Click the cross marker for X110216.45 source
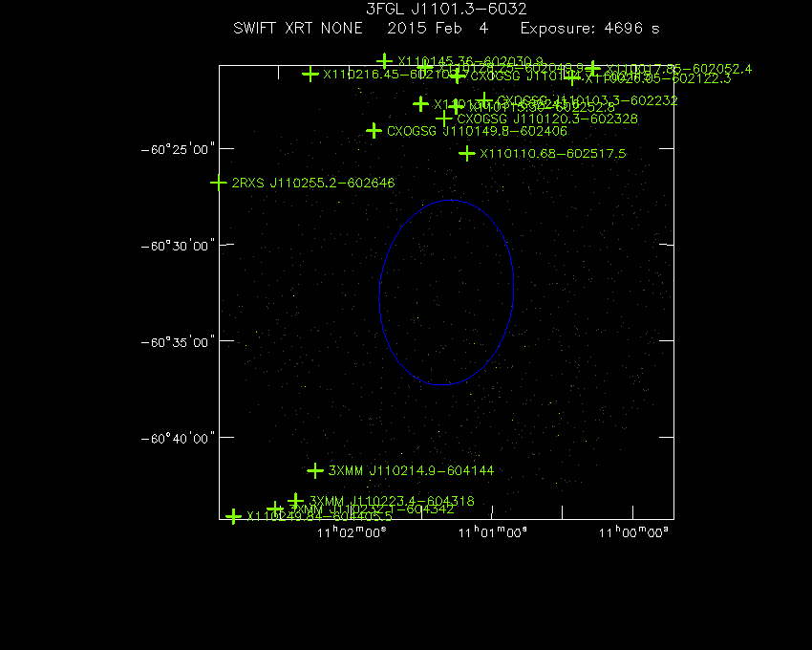 pos(310,75)
